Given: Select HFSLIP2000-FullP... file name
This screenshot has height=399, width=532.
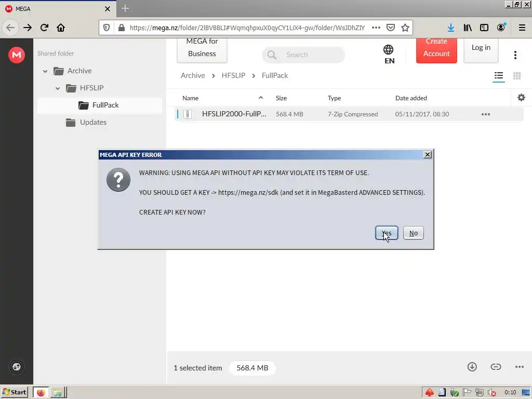Looking at the screenshot, I should pos(234,114).
